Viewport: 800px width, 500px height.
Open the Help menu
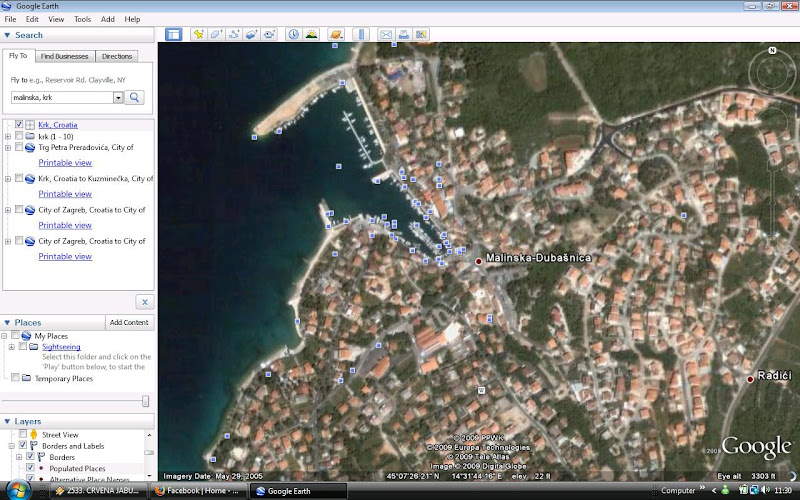coord(132,19)
